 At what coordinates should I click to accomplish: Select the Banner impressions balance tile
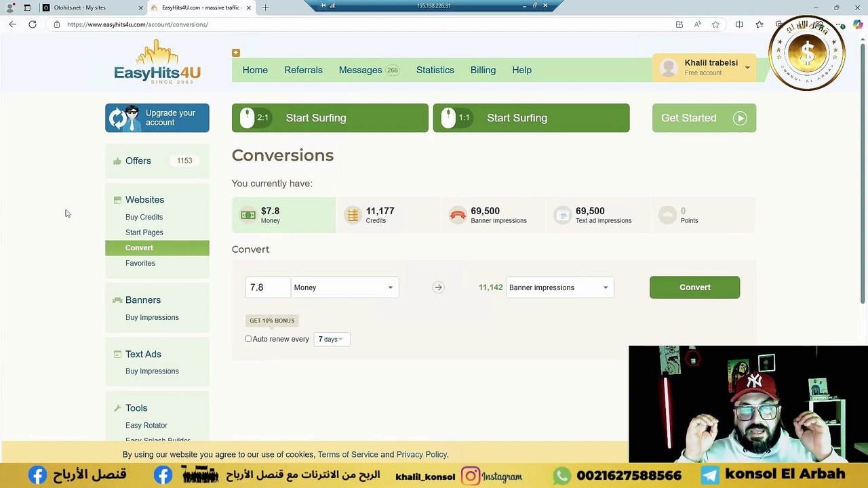coord(493,215)
